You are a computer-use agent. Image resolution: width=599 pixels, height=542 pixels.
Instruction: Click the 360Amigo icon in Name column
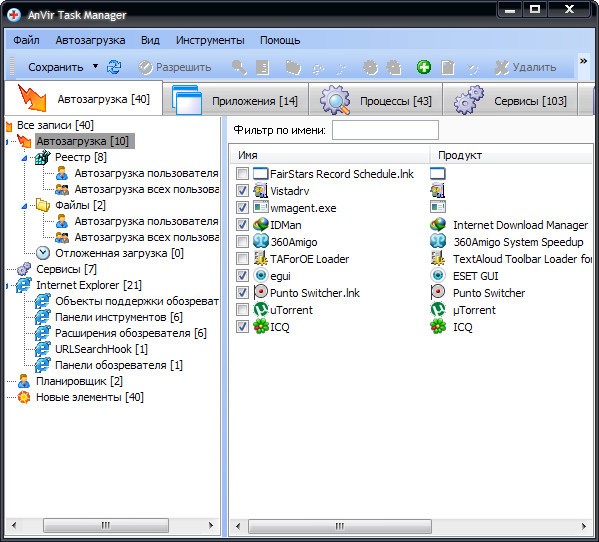(x=261, y=241)
